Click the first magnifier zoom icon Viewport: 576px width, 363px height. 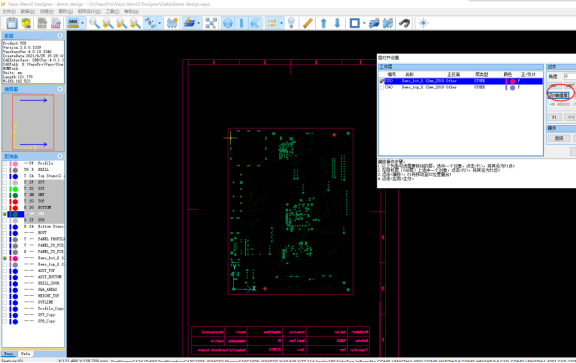94,23
